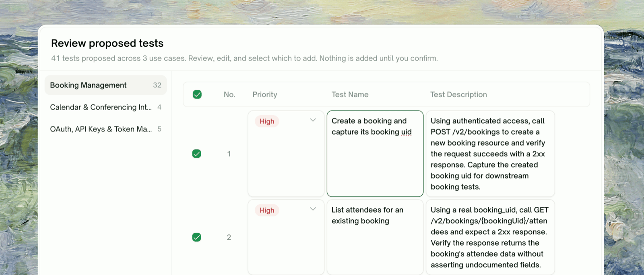Click the High priority badge in test 1

(x=267, y=121)
